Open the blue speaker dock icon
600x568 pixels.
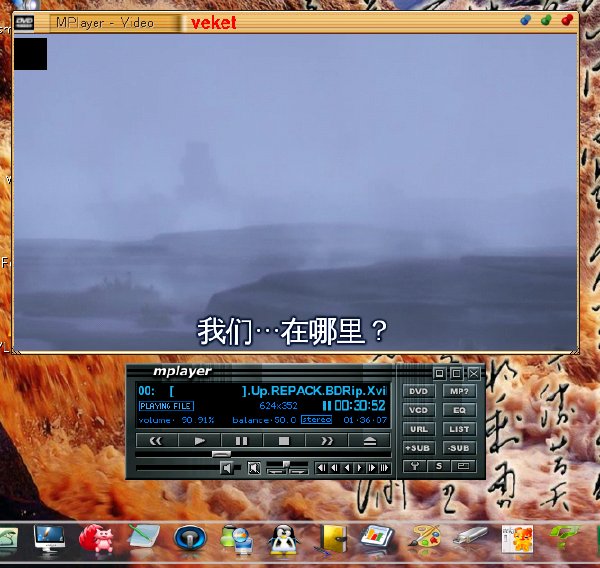tap(190, 539)
